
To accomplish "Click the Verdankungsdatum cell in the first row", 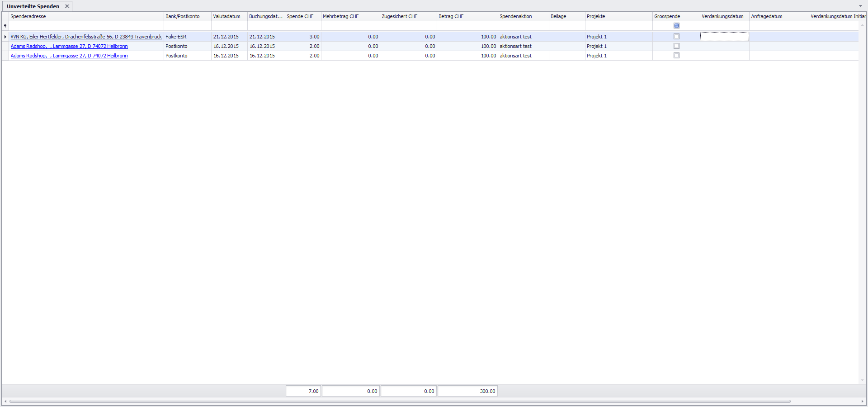I will [x=724, y=37].
